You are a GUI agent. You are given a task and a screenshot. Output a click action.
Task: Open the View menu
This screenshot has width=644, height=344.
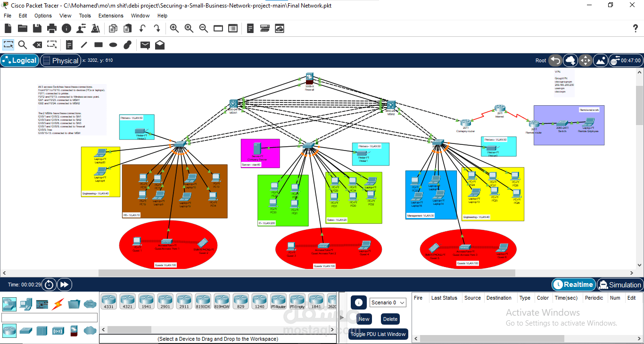click(66, 16)
